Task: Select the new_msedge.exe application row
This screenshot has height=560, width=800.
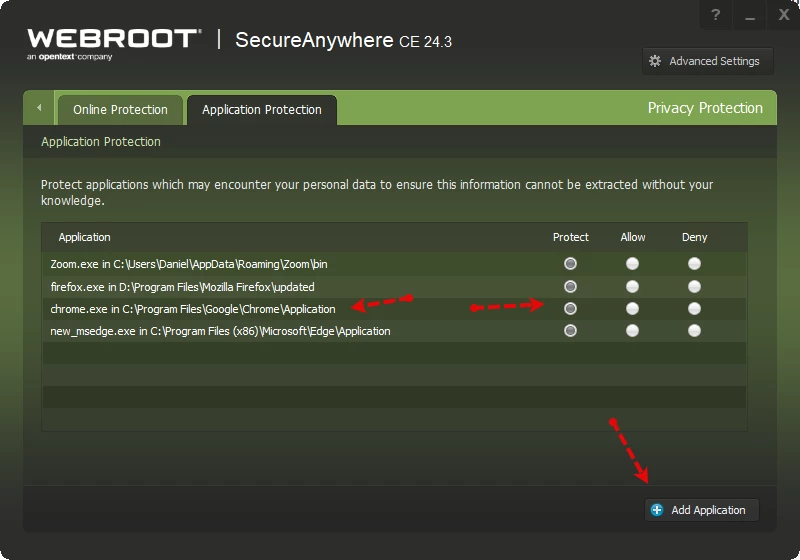Action: (x=394, y=331)
